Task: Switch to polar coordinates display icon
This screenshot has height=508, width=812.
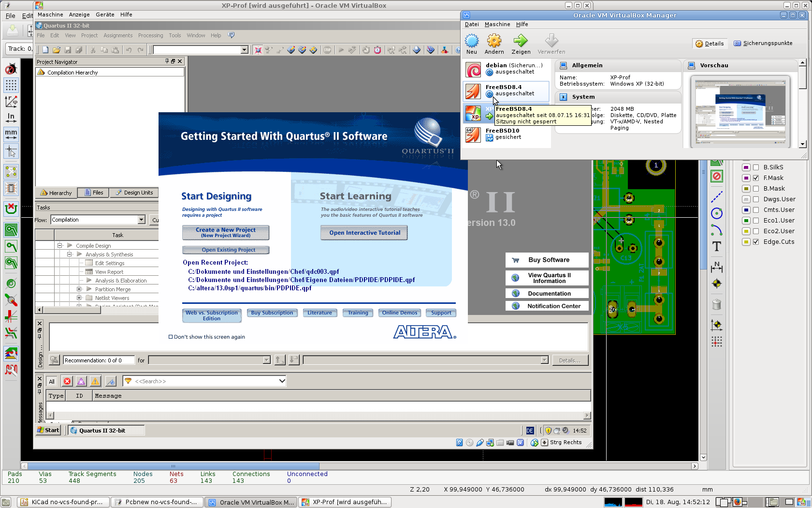Action: point(11,102)
